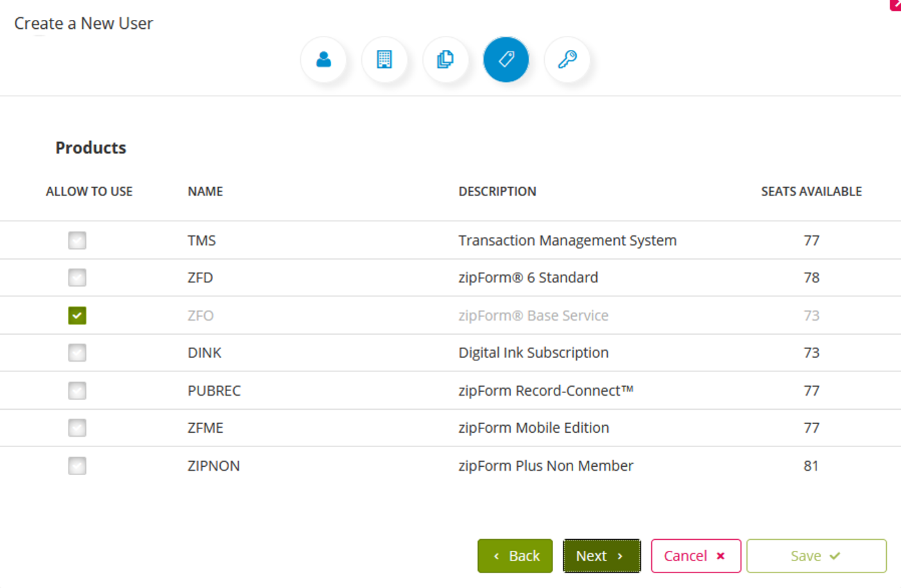Viewport: 901px width, 588px height.
Task: Open the credentials key step icon
Action: click(x=567, y=59)
